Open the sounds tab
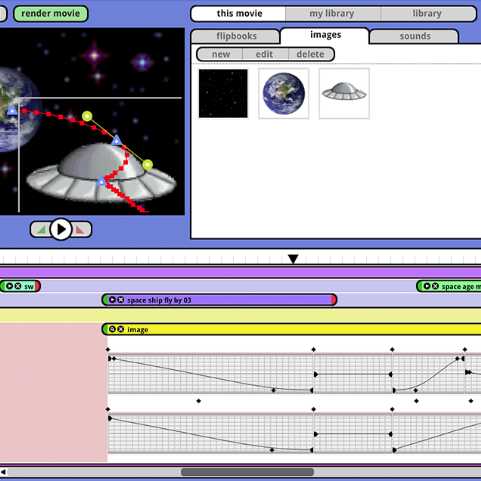Viewport: 481px width, 481px height. (415, 36)
